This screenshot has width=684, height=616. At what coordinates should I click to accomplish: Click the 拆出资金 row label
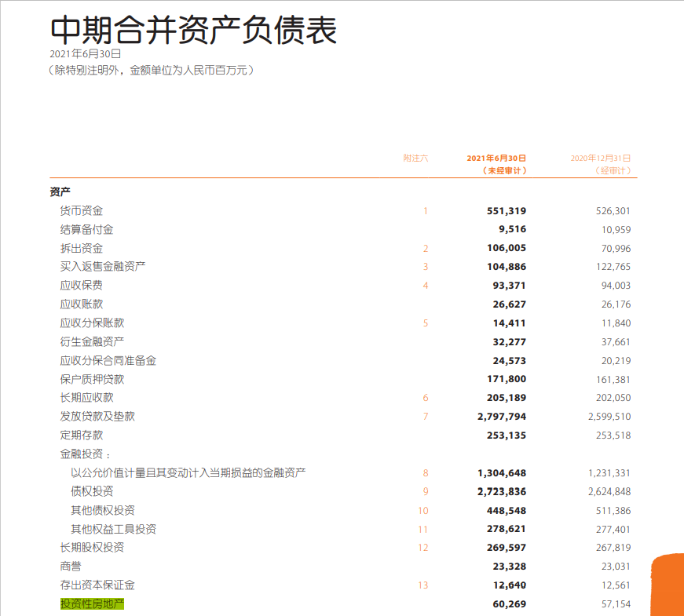[x=82, y=248]
